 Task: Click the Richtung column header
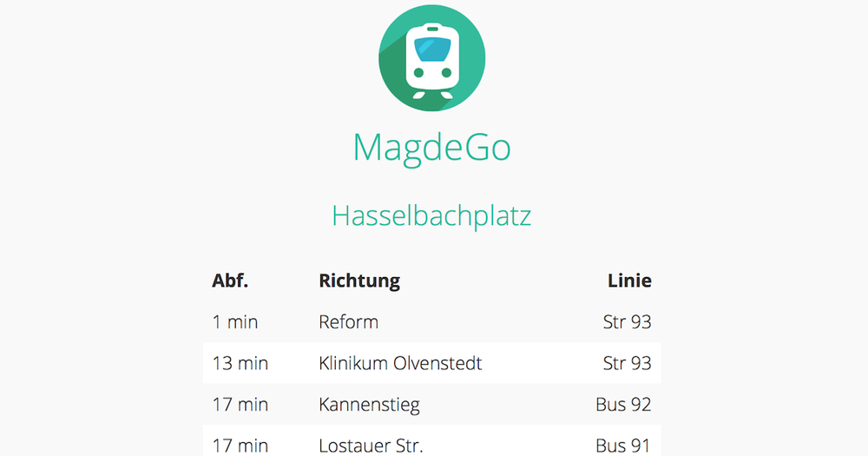[359, 281]
